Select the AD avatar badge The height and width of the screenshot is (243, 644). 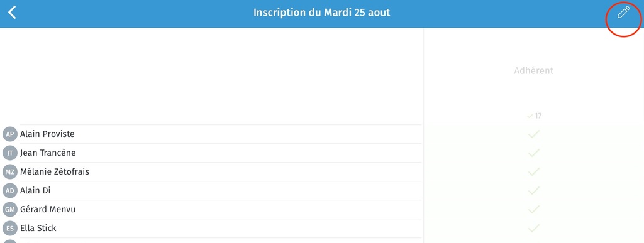pos(10,190)
